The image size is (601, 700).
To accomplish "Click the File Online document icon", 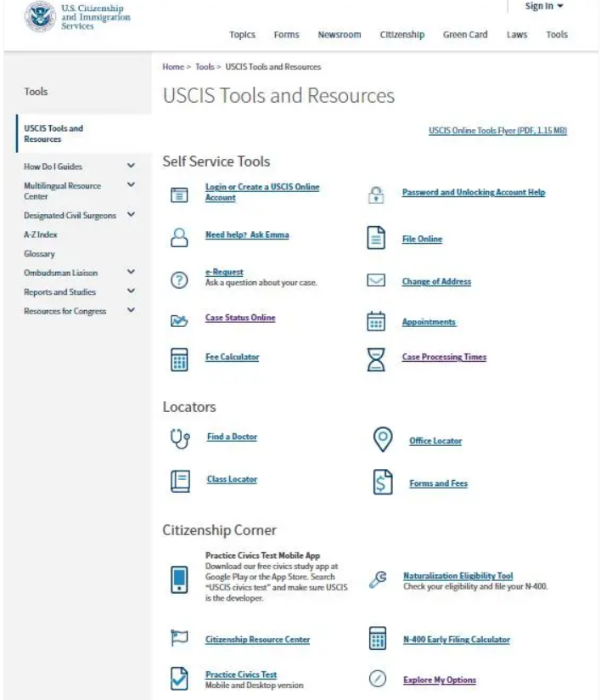I will pyautogui.click(x=376, y=238).
